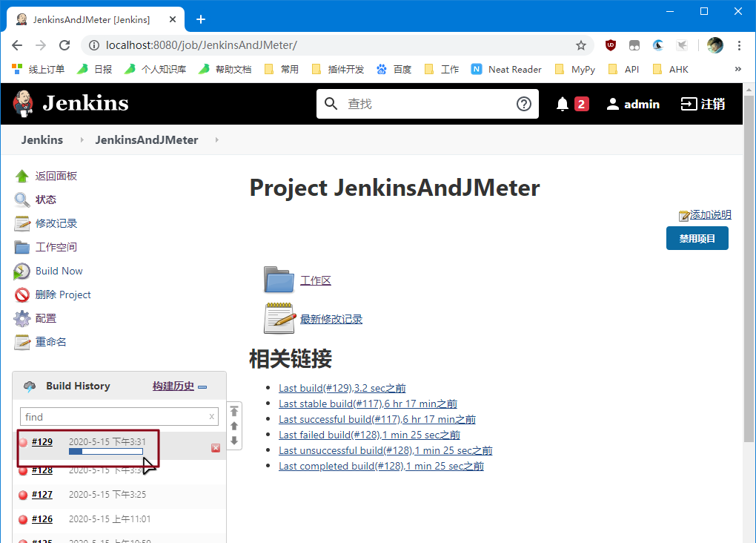Open 配置 configuration in sidebar
Viewport: 756px width, 543px height.
pos(46,318)
